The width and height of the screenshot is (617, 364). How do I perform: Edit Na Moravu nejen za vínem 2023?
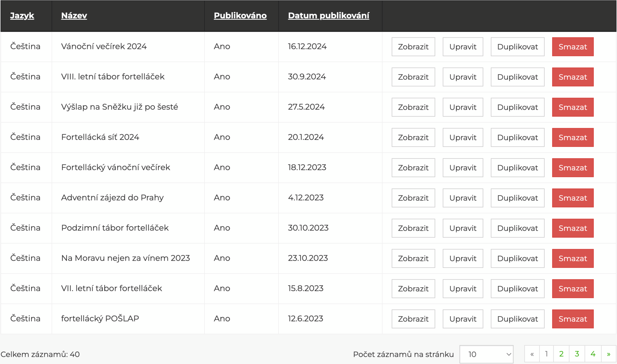point(463,258)
